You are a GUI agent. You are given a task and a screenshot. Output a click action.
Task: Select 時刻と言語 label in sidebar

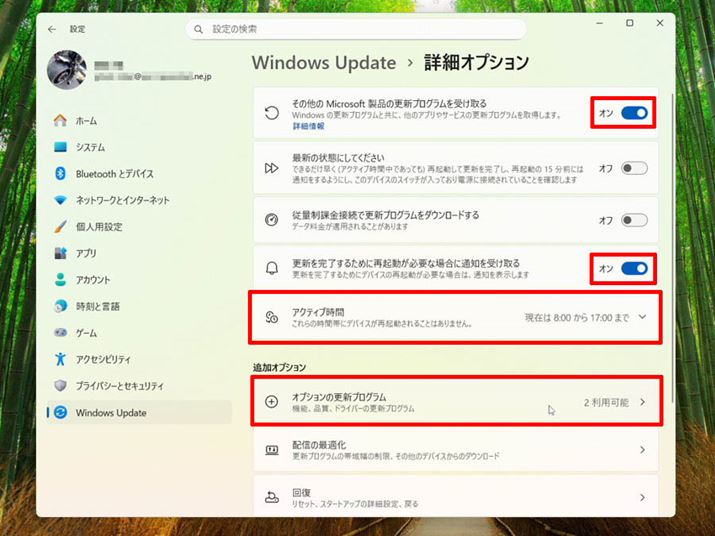98,306
